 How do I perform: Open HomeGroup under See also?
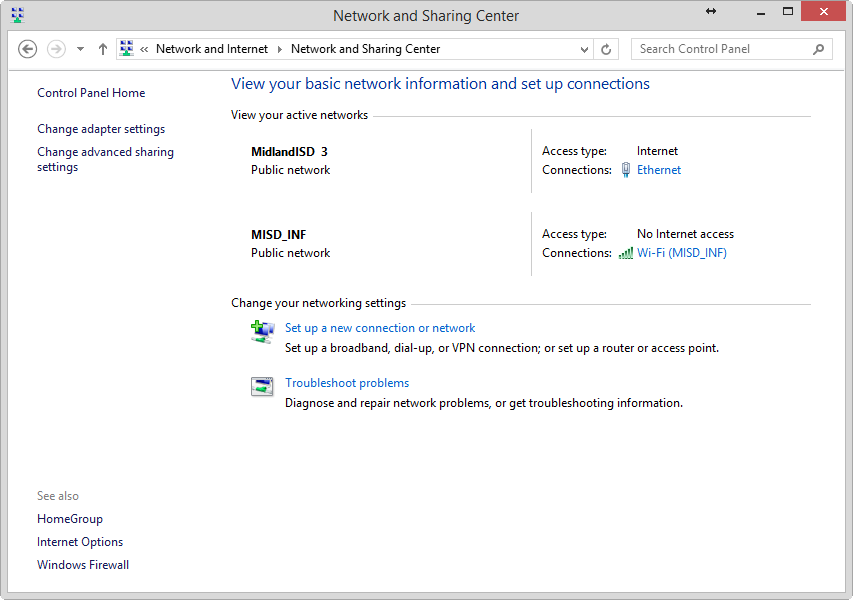coord(70,519)
